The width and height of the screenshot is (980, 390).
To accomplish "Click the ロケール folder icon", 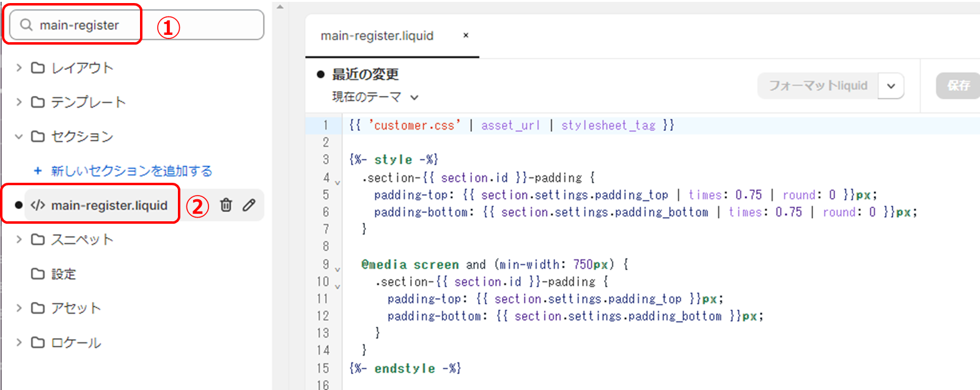I will [38, 342].
